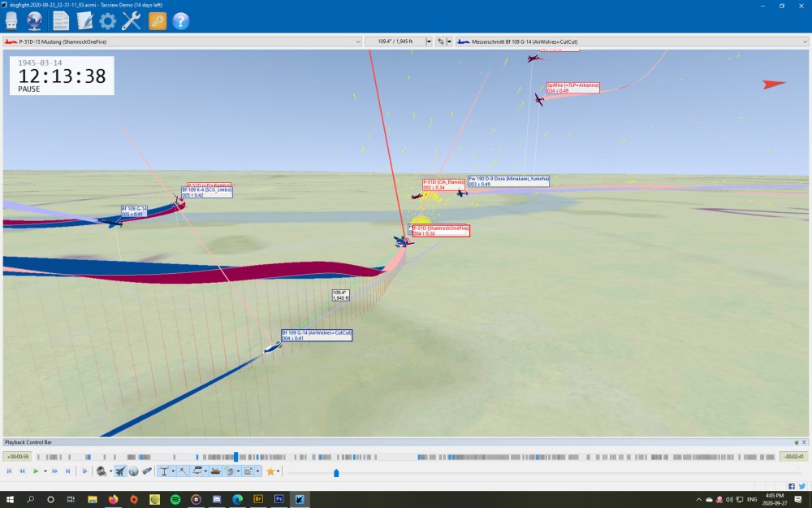Click the USB recording drive icon
Screen dimensions: 812x508
point(11,21)
